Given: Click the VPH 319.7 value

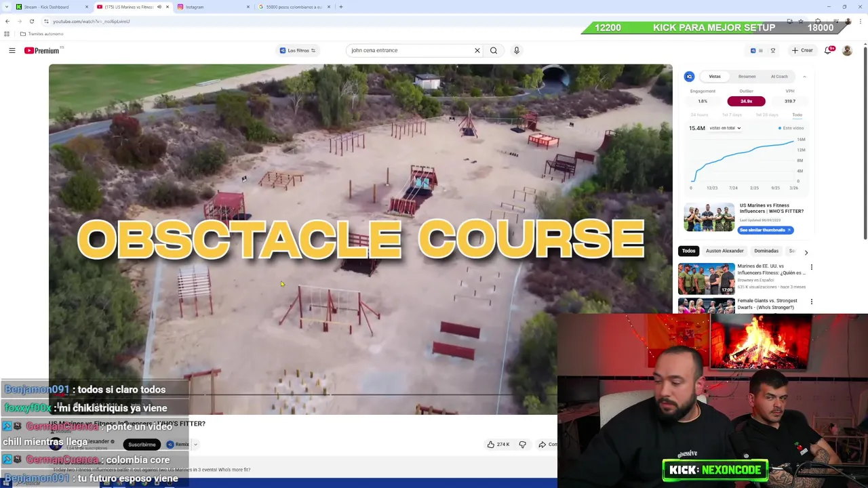Looking at the screenshot, I should click(790, 101).
